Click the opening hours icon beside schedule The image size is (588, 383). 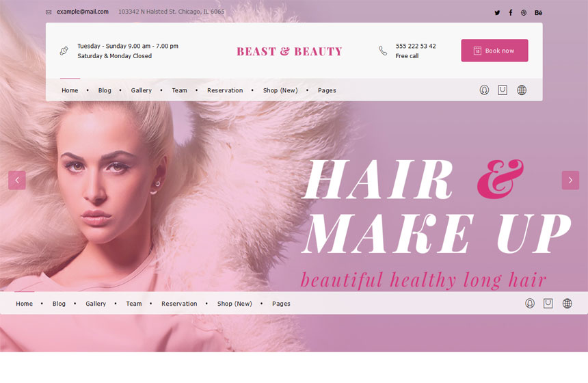(x=64, y=51)
